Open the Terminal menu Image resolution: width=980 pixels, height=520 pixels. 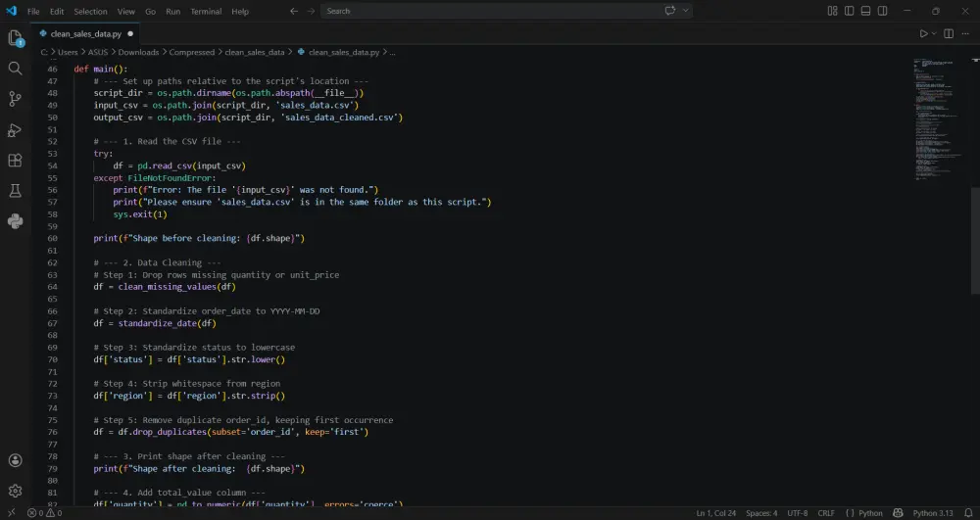pos(206,11)
